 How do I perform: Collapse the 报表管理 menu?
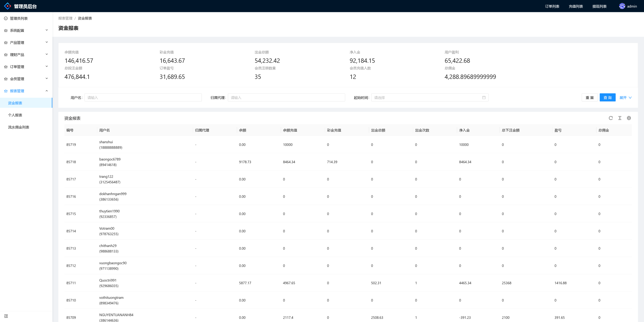pos(26,91)
